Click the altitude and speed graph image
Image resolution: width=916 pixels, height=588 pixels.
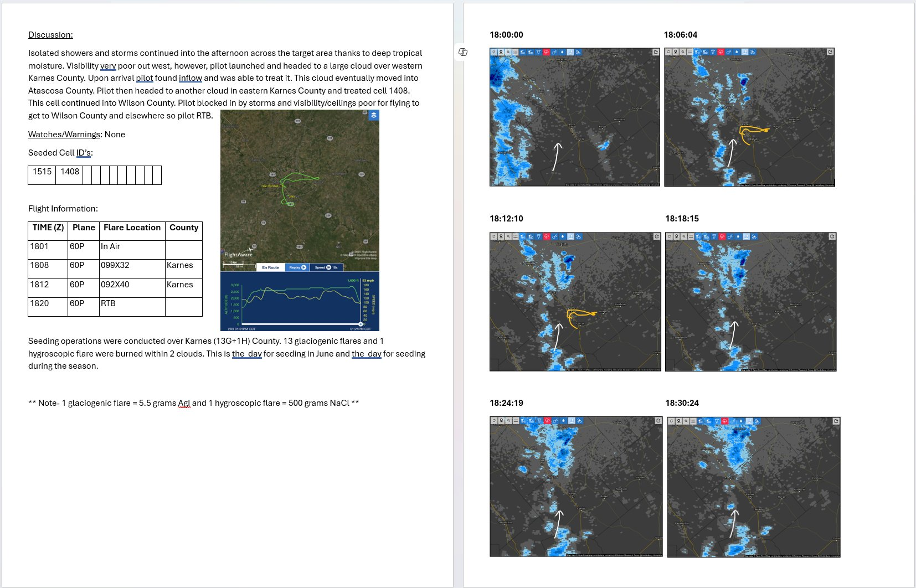pos(300,301)
